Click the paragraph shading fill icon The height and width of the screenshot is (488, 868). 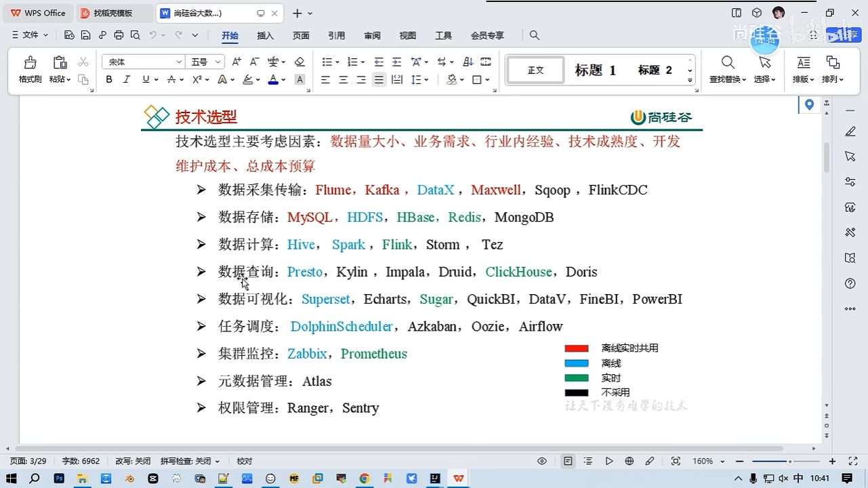tap(452, 80)
